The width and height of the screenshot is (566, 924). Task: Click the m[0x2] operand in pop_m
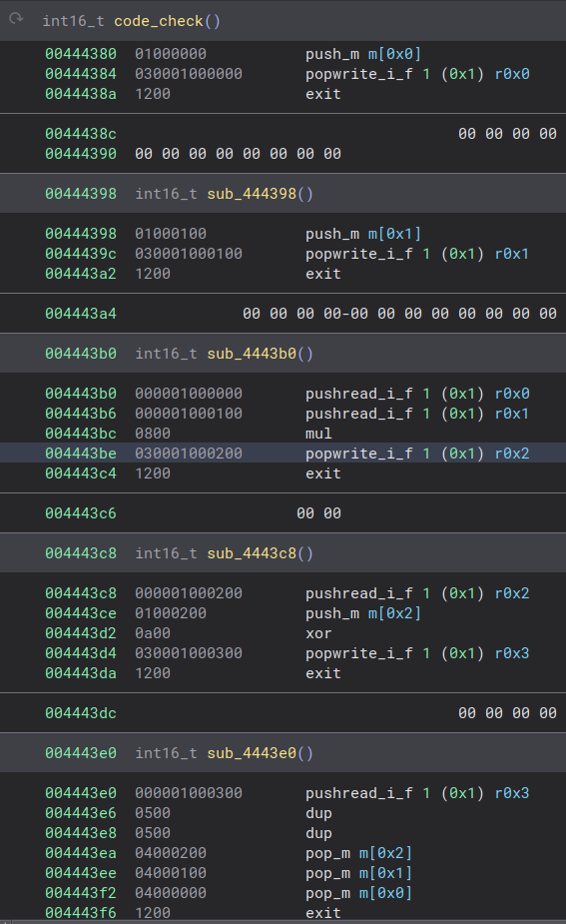(x=385, y=853)
